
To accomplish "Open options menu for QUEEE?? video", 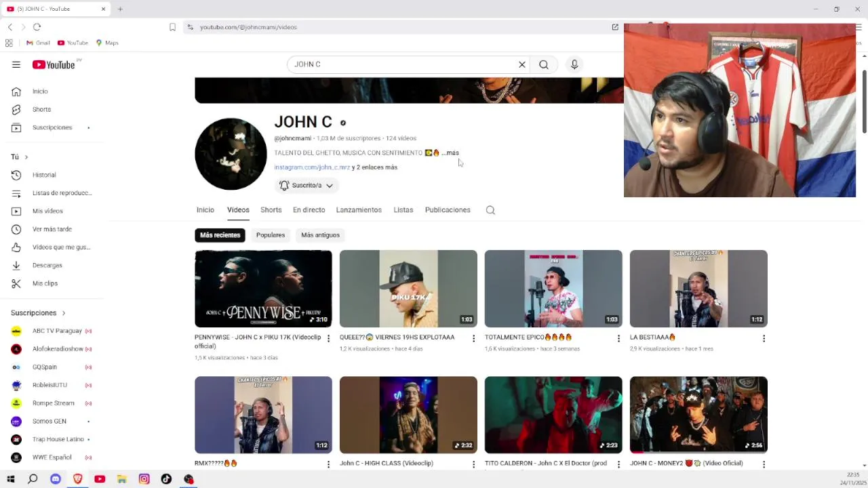I will click(474, 338).
